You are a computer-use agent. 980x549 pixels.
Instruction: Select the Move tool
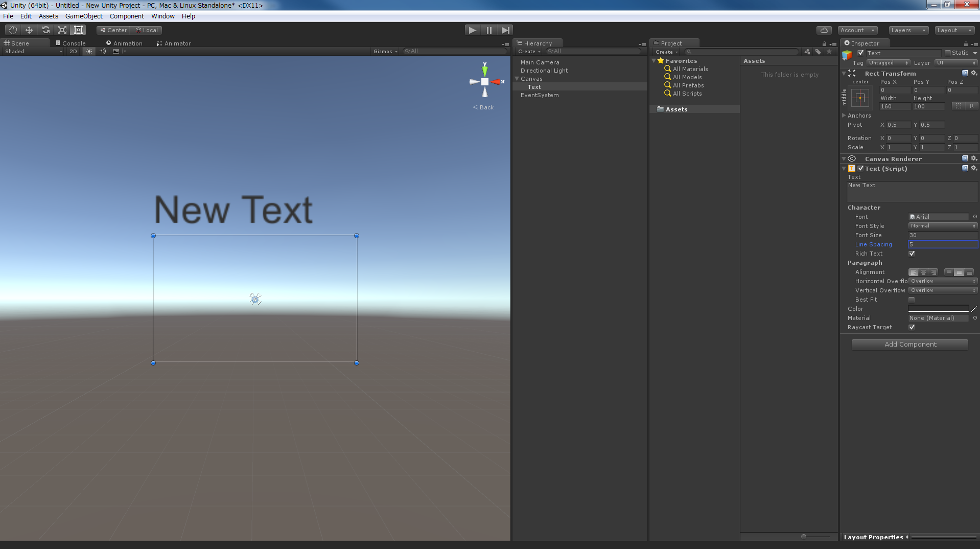[x=29, y=30]
